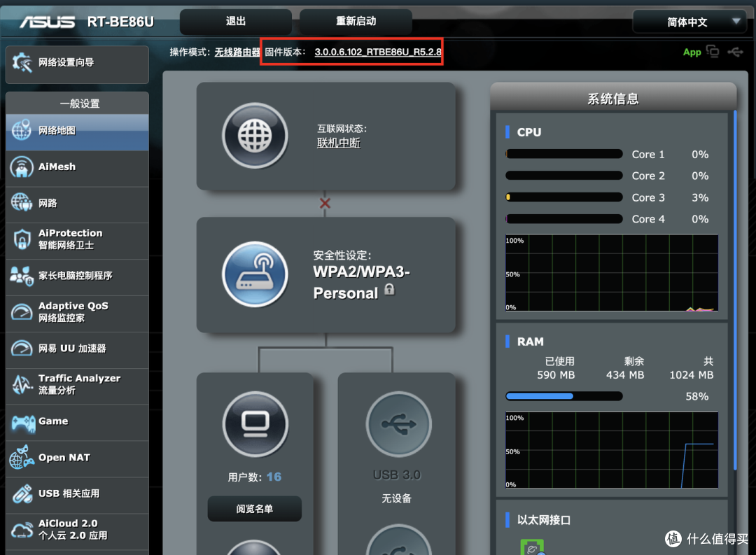Image resolution: width=756 pixels, height=555 pixels.
Task: Open the Open NAT icon
Action: (x=22, y=458)
